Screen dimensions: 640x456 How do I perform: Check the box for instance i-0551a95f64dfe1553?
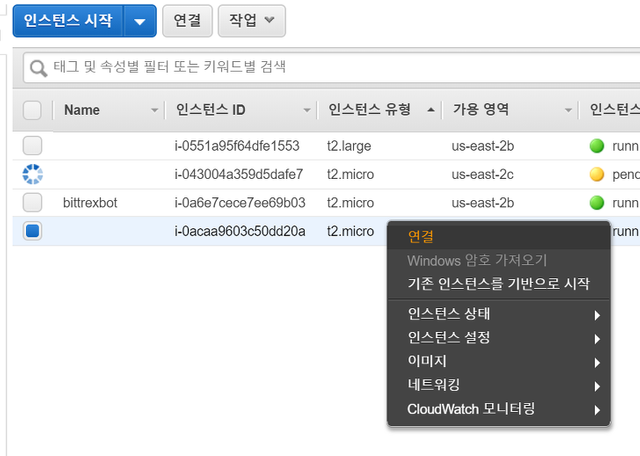pos(32,146)
